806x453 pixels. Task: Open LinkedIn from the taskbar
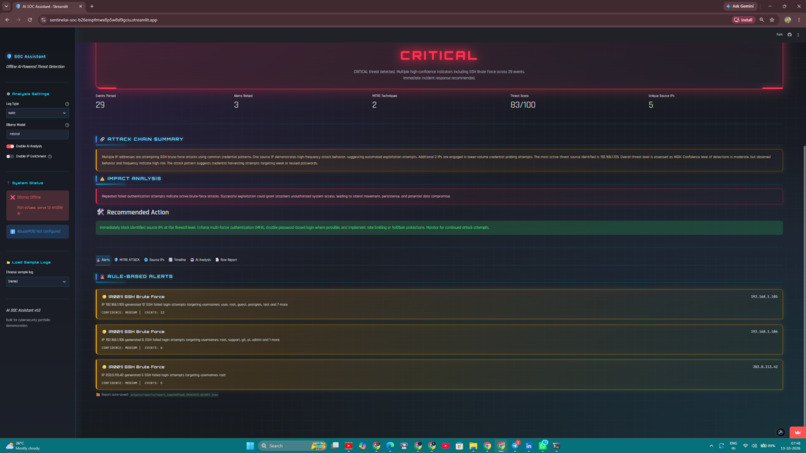pyautogui.click(x=528, y=446)
